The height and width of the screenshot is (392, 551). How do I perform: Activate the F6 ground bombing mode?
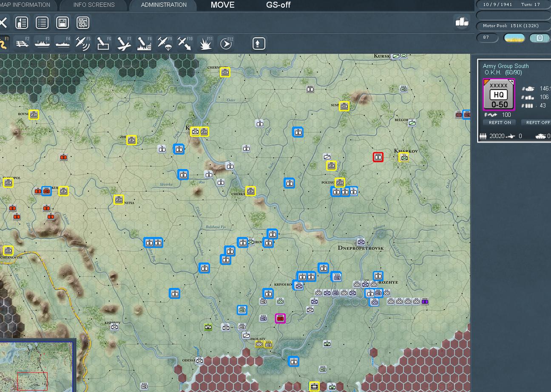[103, 43]
